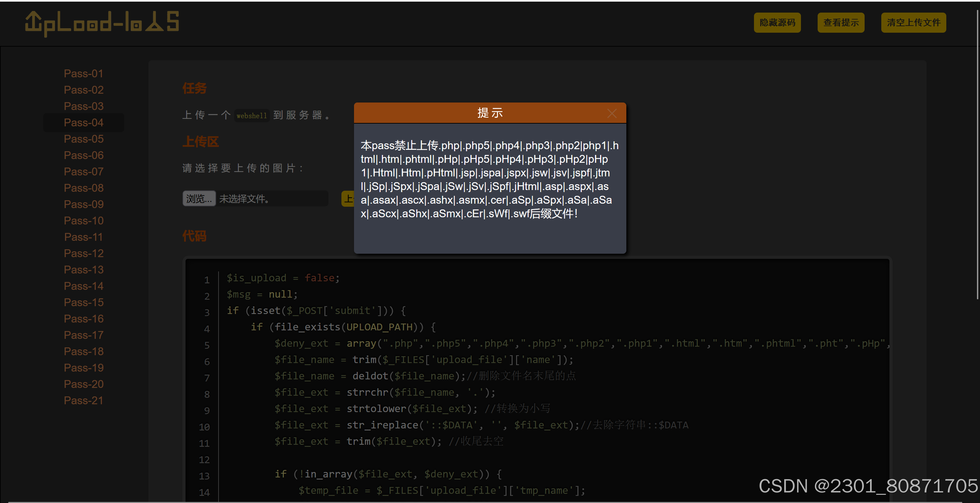Screen dimensions: 980x503
Task: Open Pass-21 at list bottom
Action: [x=84, y=400]
